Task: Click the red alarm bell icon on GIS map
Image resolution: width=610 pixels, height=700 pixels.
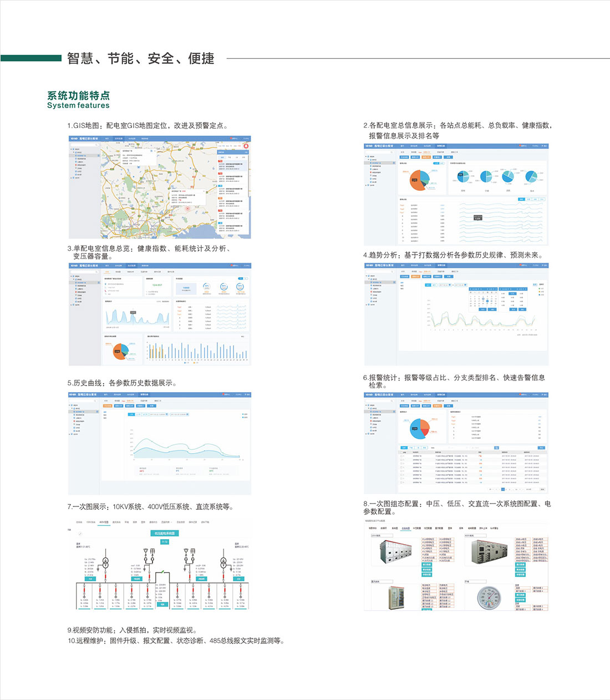Action: click(x=246, y=146)
